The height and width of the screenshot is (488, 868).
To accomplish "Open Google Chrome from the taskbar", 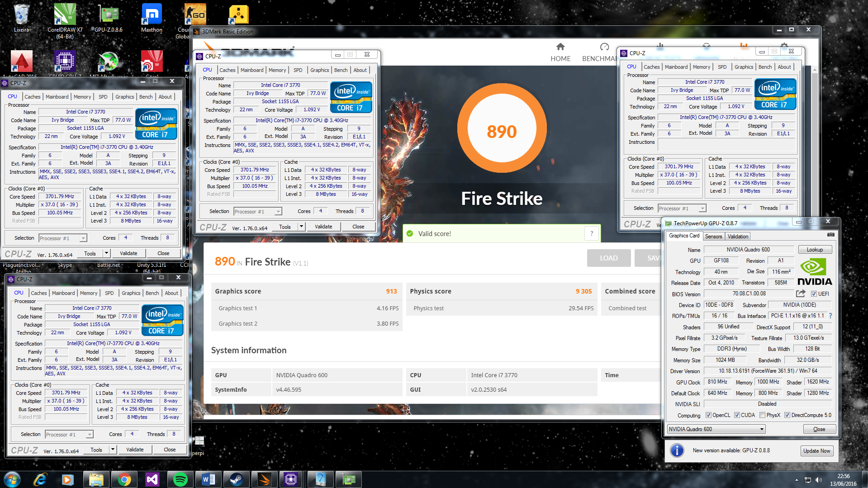I will pos(124,479).
